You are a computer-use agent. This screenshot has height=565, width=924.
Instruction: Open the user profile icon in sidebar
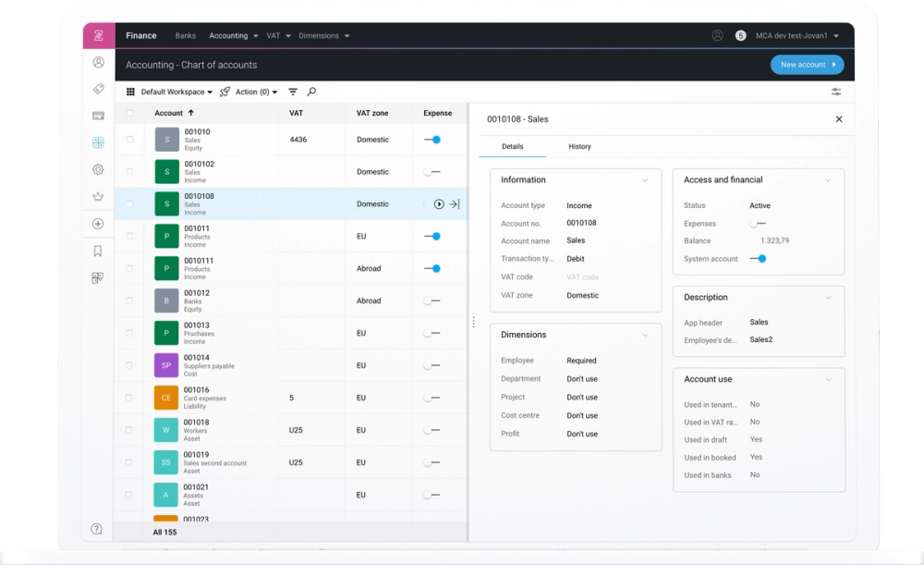[x=97, y=62]
